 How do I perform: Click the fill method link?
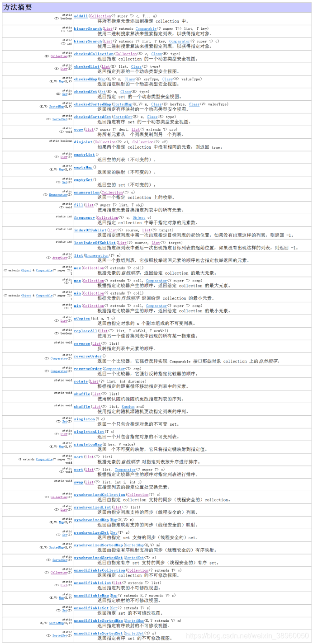pos(78,205)
